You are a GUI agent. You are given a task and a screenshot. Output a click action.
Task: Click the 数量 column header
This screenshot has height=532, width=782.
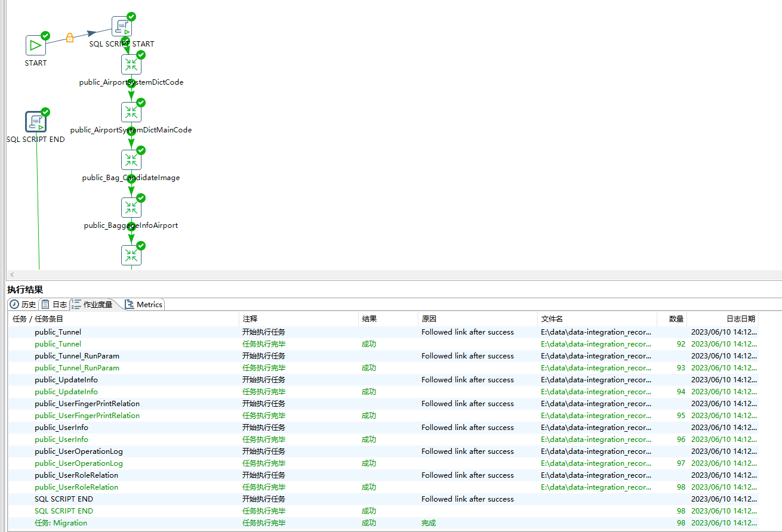672,319
